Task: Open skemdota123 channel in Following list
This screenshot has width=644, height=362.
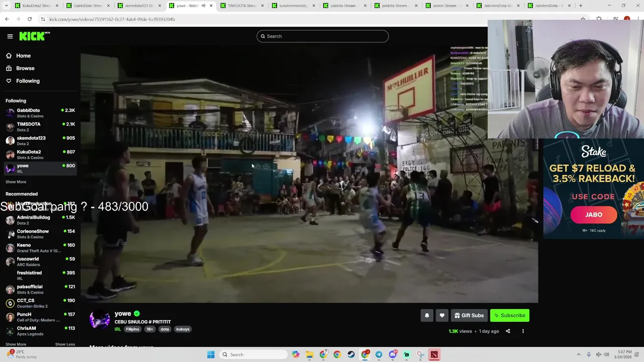Action: 40,141
